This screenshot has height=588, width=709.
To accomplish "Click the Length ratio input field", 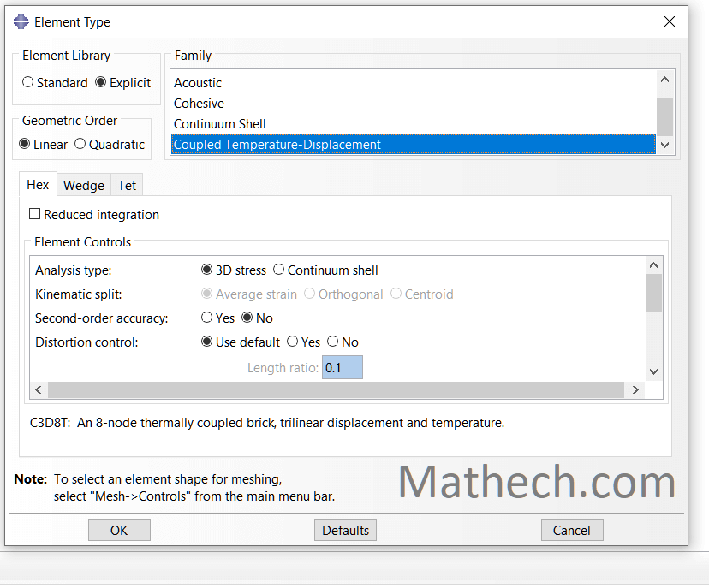I will point(343,368).
